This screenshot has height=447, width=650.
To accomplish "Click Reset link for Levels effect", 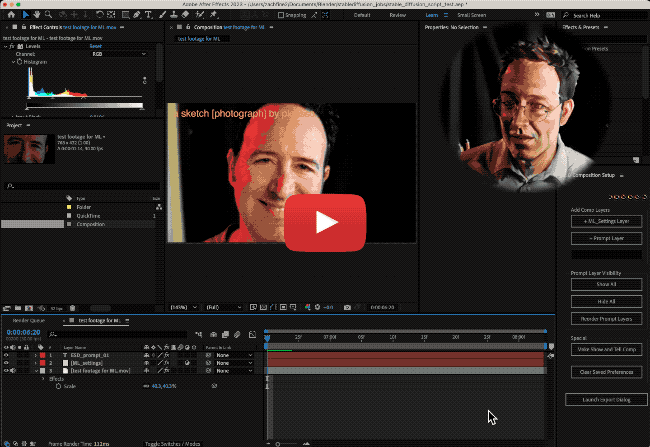I will [96, 46].
